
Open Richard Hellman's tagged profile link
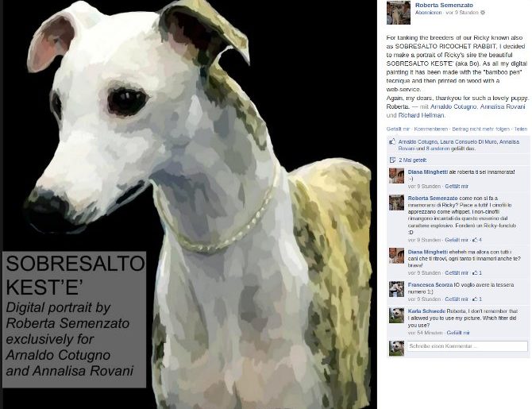(421, 115)
